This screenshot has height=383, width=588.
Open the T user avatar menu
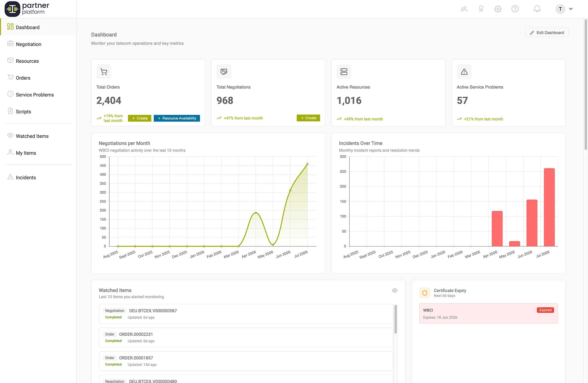[560, 9]
